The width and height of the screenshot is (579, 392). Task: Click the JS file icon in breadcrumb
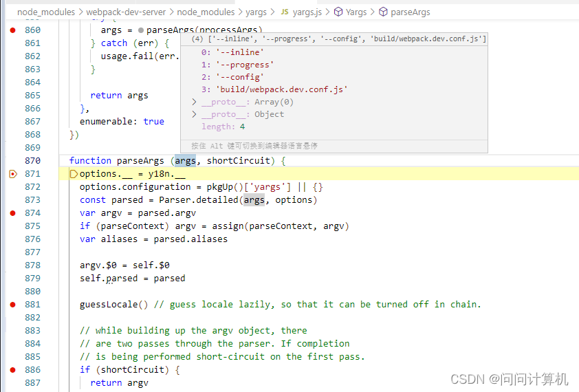(x=284, y=12)
